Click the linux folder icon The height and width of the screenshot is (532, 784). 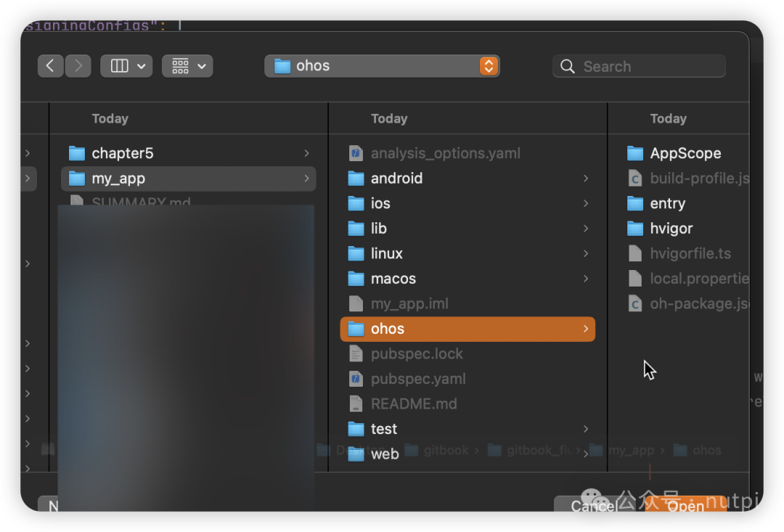pos(356,253)
